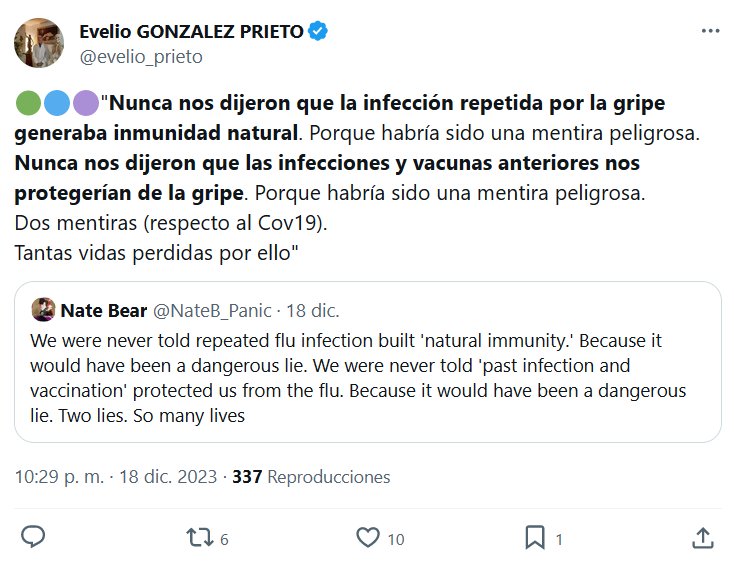Click the blue verified checkmark badge
Screen dimensions: 734x564
coord(318,31)
